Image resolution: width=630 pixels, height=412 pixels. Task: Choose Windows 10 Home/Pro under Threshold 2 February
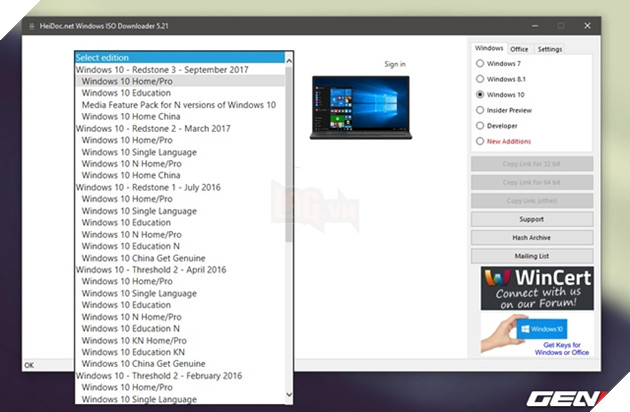point(180,387)
